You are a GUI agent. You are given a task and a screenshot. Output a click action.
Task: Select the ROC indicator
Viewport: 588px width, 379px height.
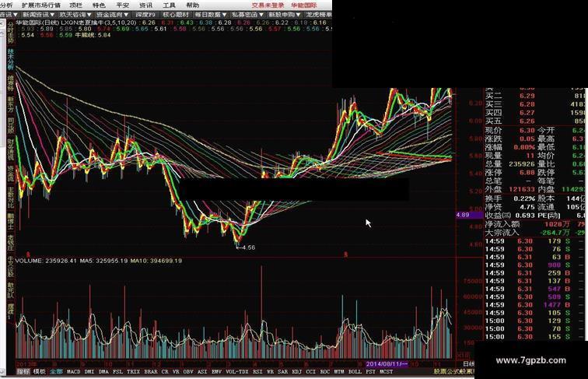point(325,371)
